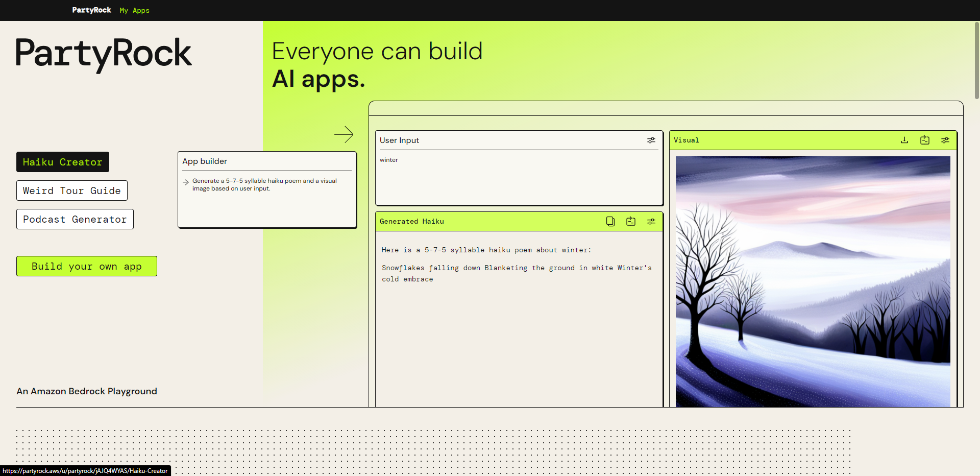The height and width of the screenshot is (476, 980).
Task: Click the large PartyRock heading logo
Action: coord(104,54)
